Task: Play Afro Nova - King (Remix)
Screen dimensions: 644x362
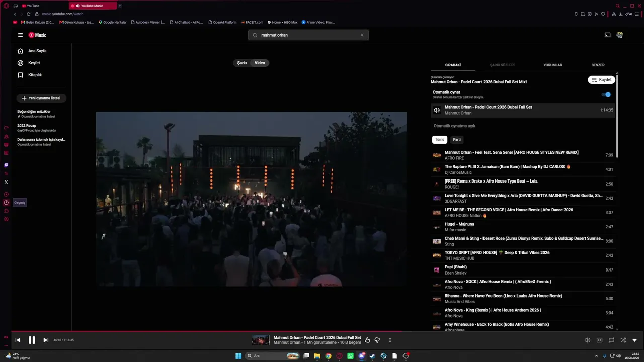Action: (523, 313)
